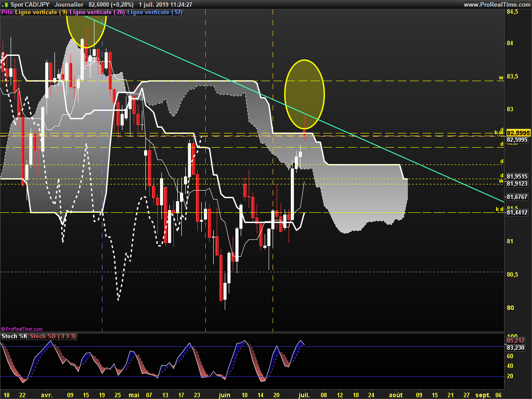Image resolution: width=532 pixels, height=399 pixels.
Task: Click the 83,230 stochastic value tag
Action: [516, 348]
